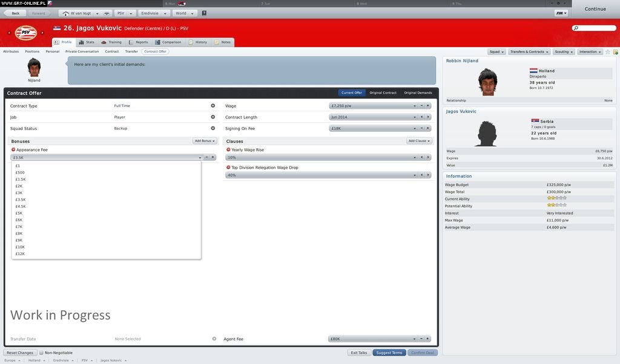Enable the Non-Negotiable checkbox
The width and height of the screenshot is (620, 364).
click(40, 353)
